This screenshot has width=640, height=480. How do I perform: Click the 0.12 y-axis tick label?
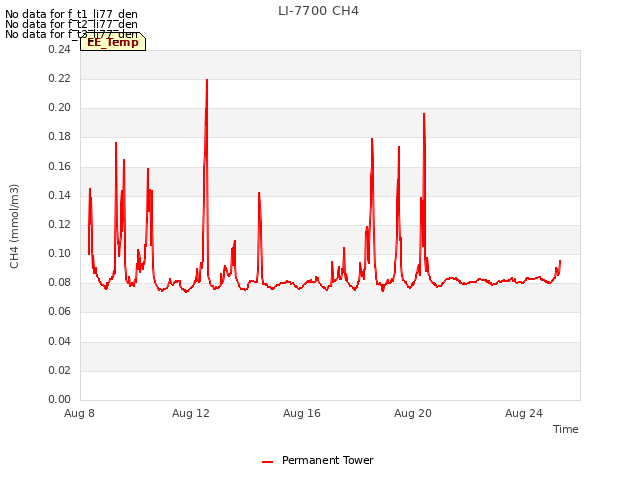click(60, 224)
